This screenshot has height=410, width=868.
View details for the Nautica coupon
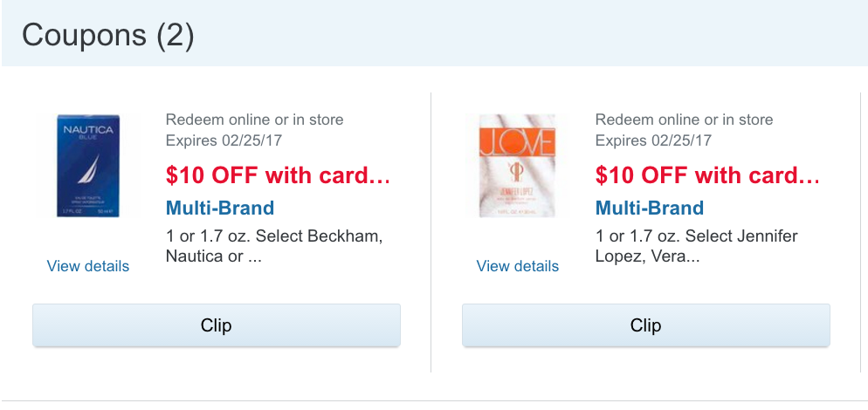pyautogui.click(x=88, y=266)
